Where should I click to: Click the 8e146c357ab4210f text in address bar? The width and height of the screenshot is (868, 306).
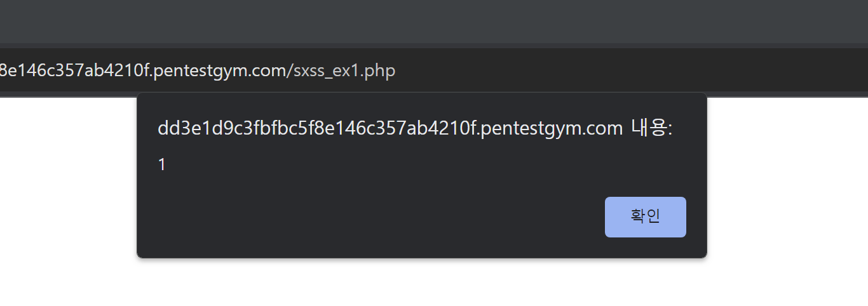click(x=74, y=70)
